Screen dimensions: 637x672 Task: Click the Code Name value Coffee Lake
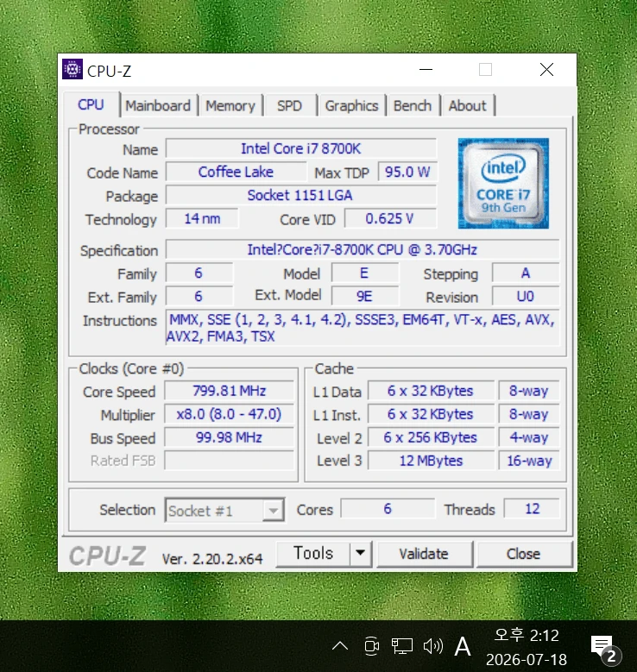pos(236,172)
